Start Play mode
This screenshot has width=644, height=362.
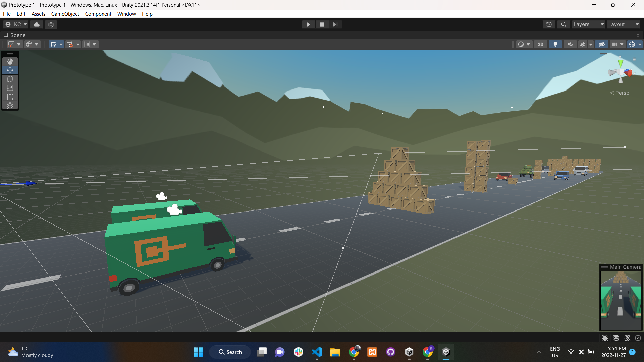pyautogui.click(x=308, y=24)
